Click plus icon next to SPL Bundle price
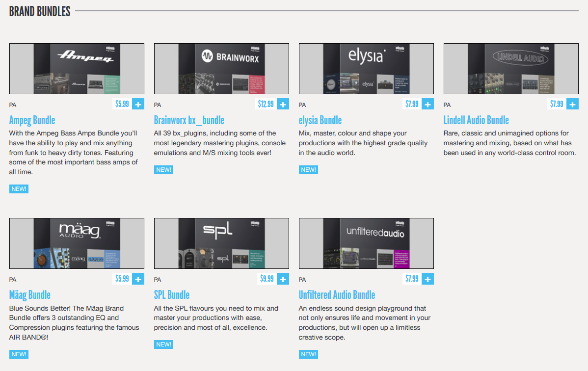This screenshot has width=588, height=371. pyautogui.click(x=283, y=279)
